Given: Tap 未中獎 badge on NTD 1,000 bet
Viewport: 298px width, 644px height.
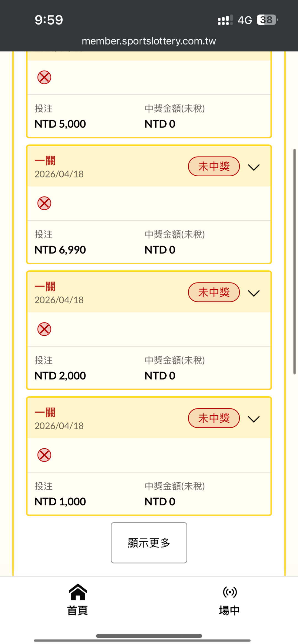Looking at the screenshot, I should 214,418.
